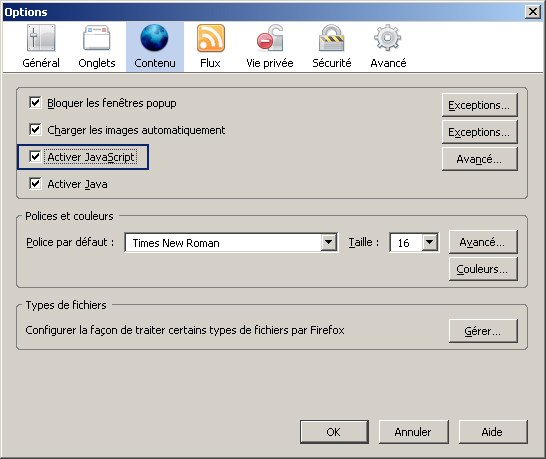Open popup Exceptions button
This screenshot has width=546, height=459.
pyautogui.click(x=479, y=105)
